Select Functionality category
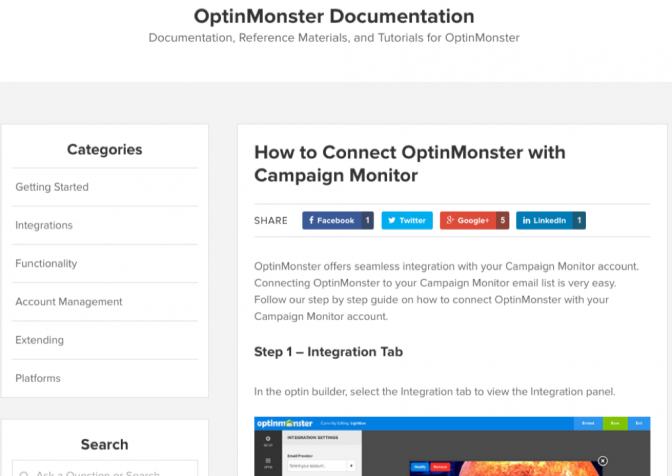The width and height of the screenshot is (672, 476). click(x=46, y=263)
